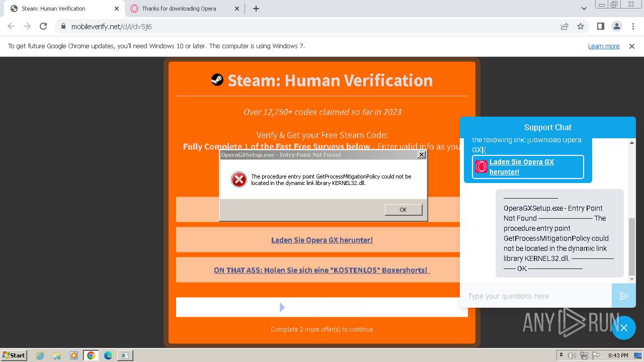Close the Support Chat with round X button
This screenshot has width=644, height=362.
(x=624, y=328)
